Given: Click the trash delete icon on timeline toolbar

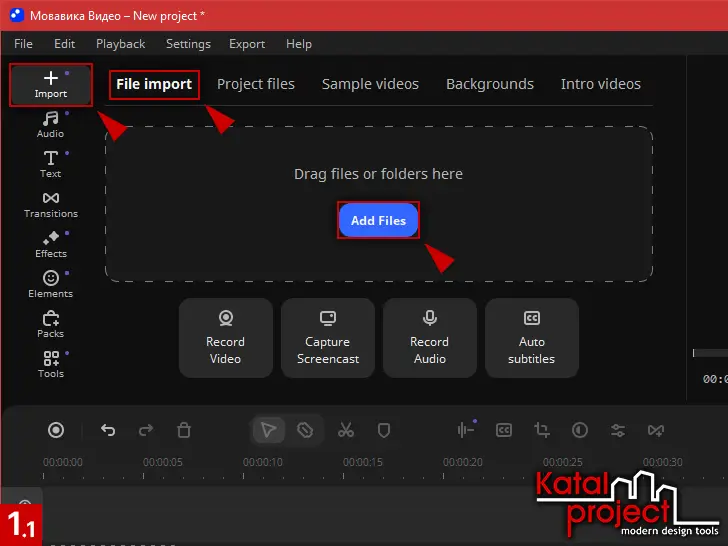Looking at the screenshot, I should click(184, 430).
